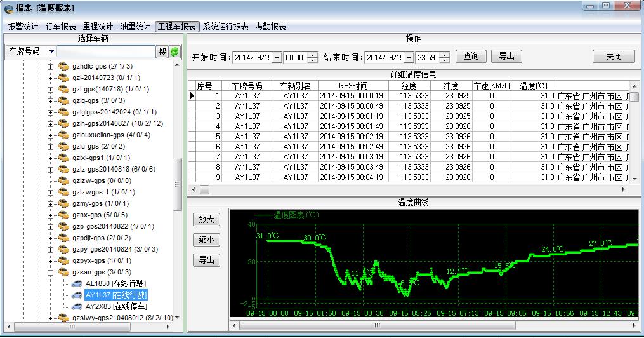Click the gzlzw-gps group folder icon
644x338 pixels.
point(63,180)
